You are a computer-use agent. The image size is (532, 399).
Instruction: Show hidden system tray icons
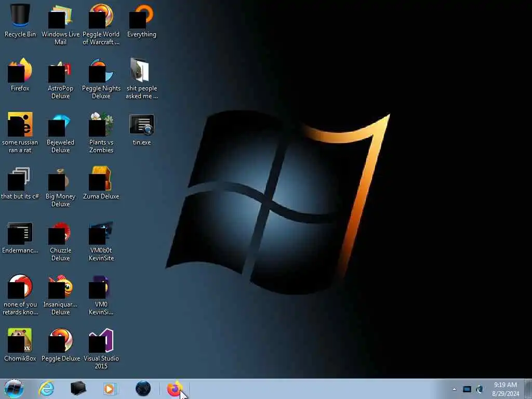[454, 389]
